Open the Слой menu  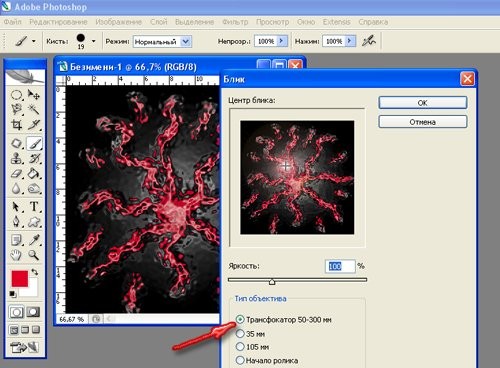click(159, 22)
